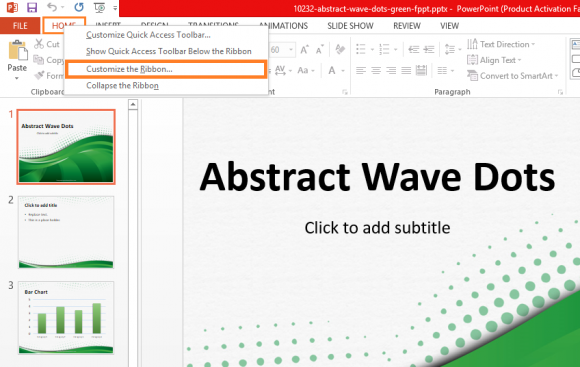This screenshot has width=580, height=367.
Task: Switch to the SLIDE SHOW tab
Action: (350, 26)
